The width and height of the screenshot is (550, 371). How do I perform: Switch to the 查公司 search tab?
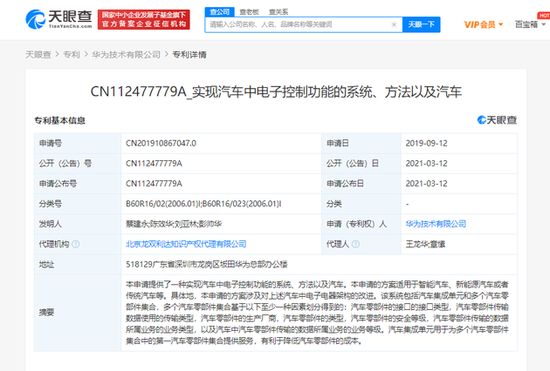click(220, 12)
